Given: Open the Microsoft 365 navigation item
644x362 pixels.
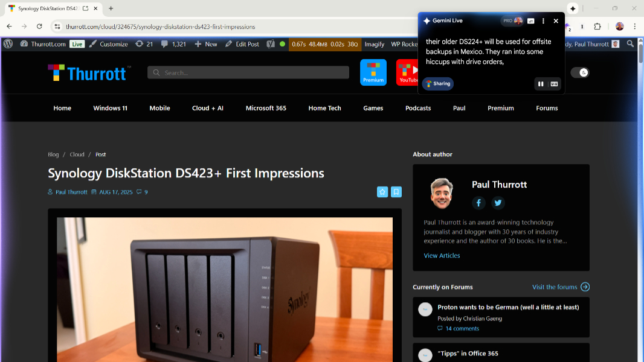Looking at the screenshot, I should (266, 108).
